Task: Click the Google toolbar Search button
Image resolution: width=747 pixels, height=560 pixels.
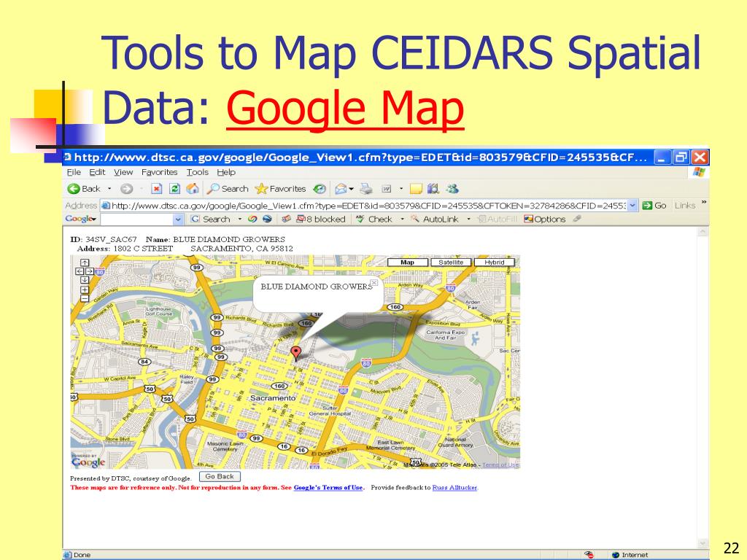Action: [210, 219]
